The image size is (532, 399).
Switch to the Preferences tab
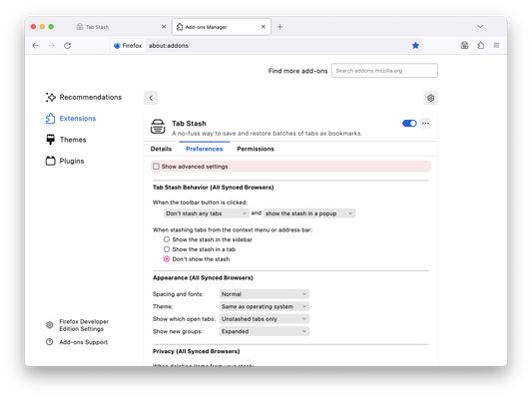tap(205, 149)
